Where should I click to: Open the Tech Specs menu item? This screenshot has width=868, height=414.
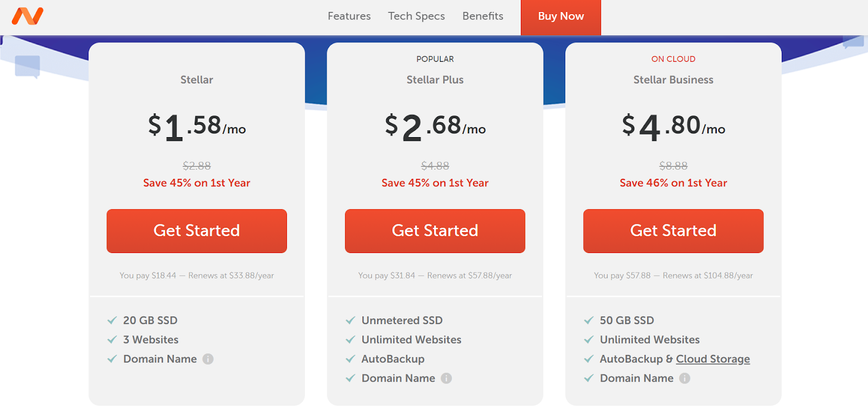[x=417, y=16]
